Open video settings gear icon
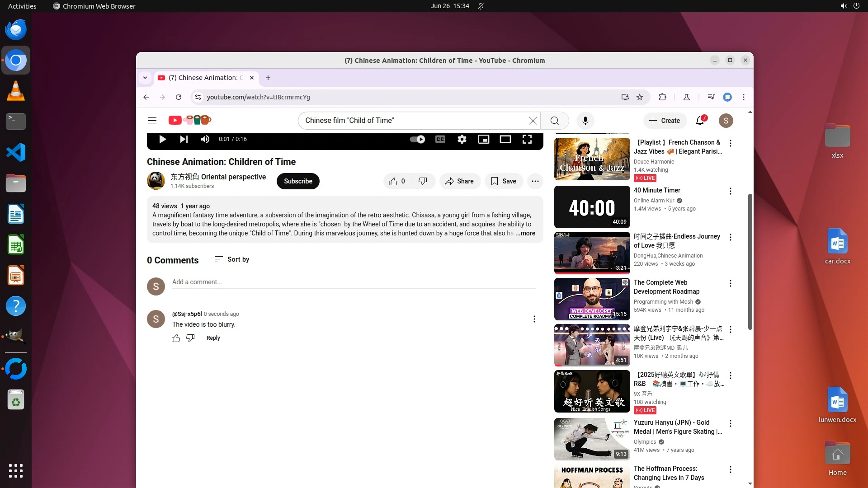This screenshot has width=868, height=488. point(462,139)
